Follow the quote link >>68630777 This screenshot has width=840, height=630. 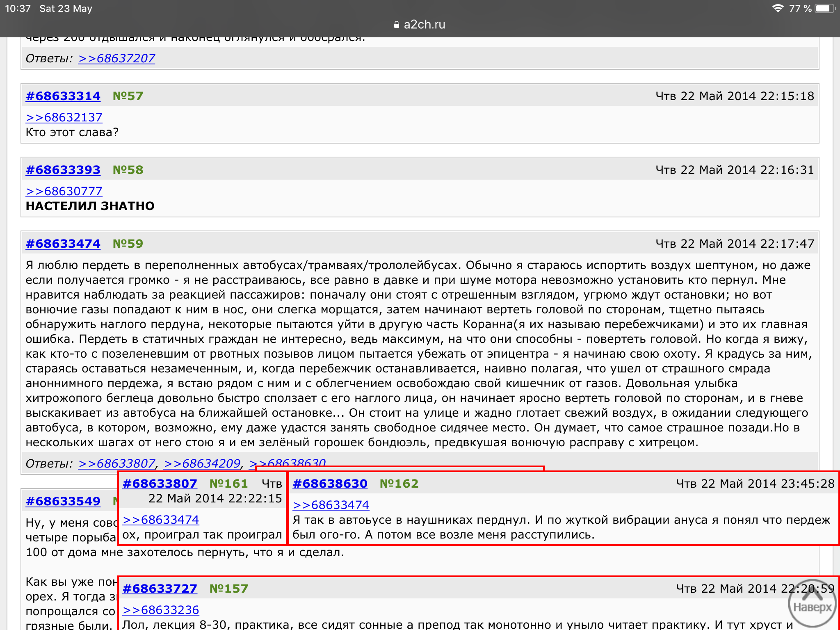click(x=64, y=191)
